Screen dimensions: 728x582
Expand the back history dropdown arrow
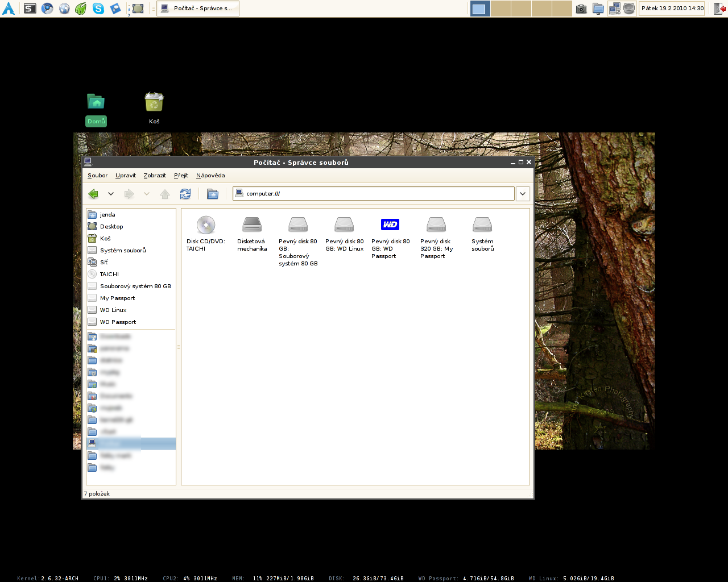111,194
